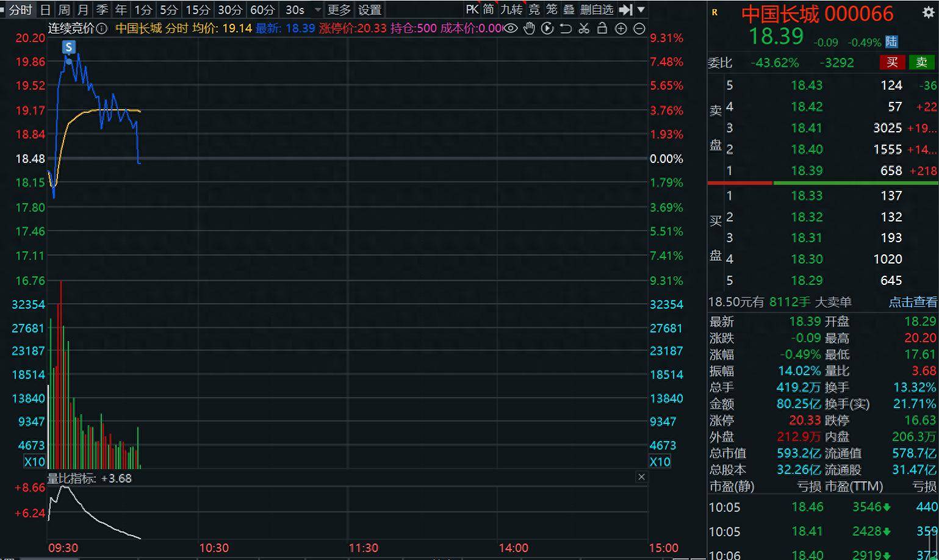Select buy level 1 price 18.33
The image size is (939, 560).
(x=807, y=196)
